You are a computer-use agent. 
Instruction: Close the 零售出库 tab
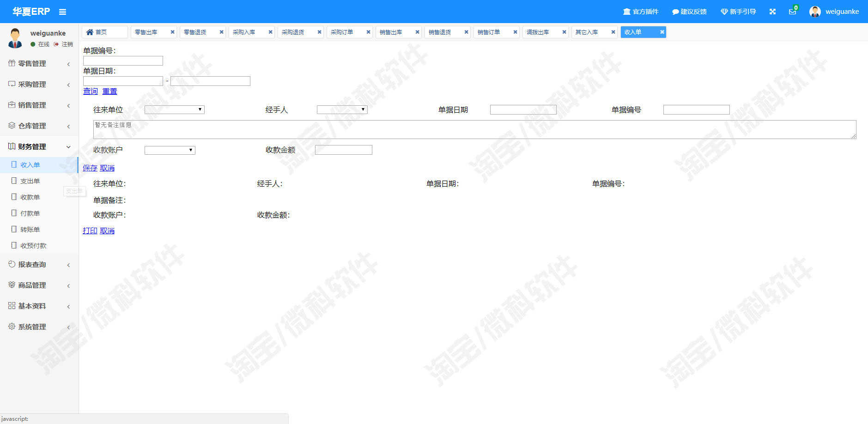click(x=172, y=32)
